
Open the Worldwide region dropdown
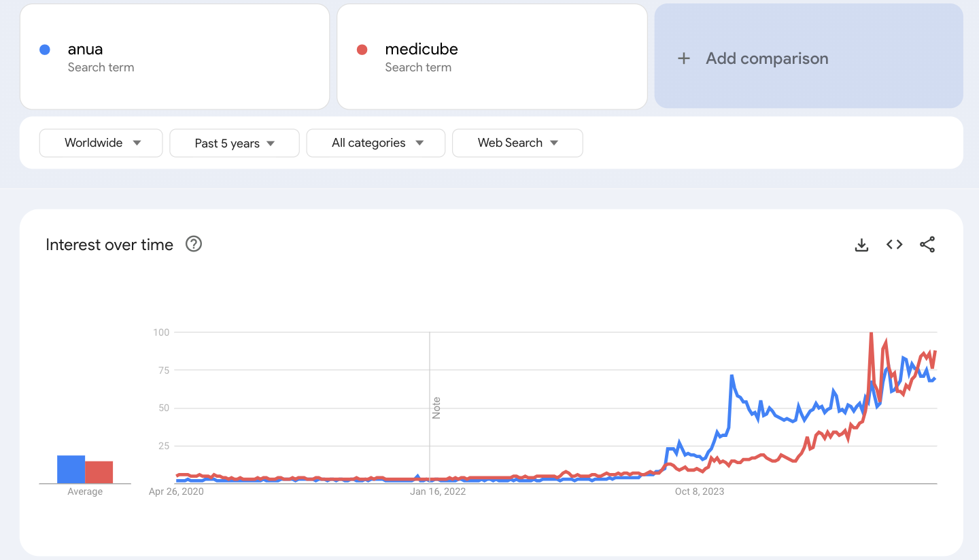pos(101,143)
